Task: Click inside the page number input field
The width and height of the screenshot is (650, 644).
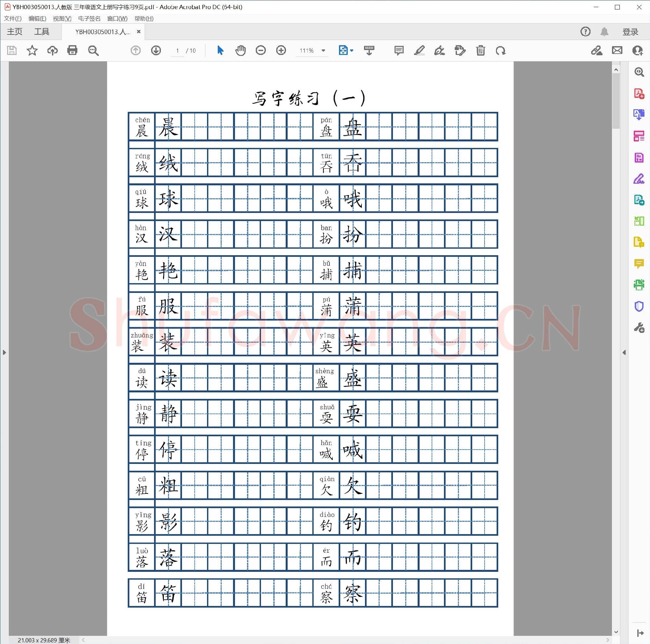Action: tap(177, 50)
